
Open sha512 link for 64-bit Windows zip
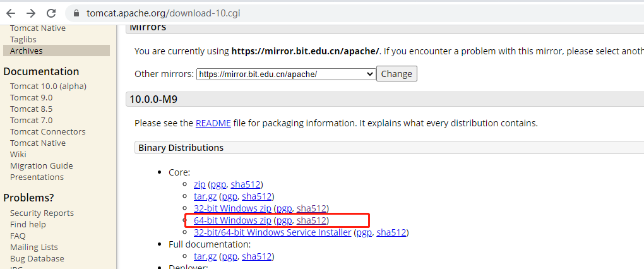[311, 220]
